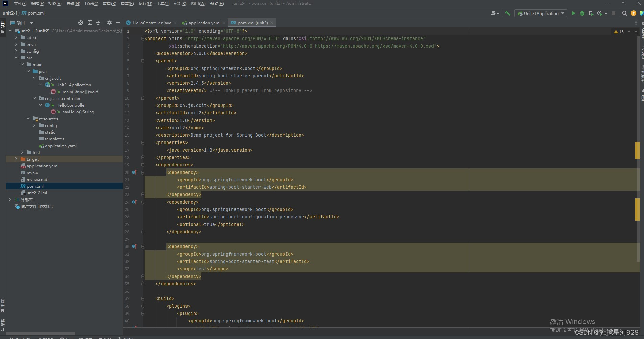The height and width of the screenshot is (339, 644).
Task: Open Search Everywhere magnifier icon
Action: coord(625,13)
